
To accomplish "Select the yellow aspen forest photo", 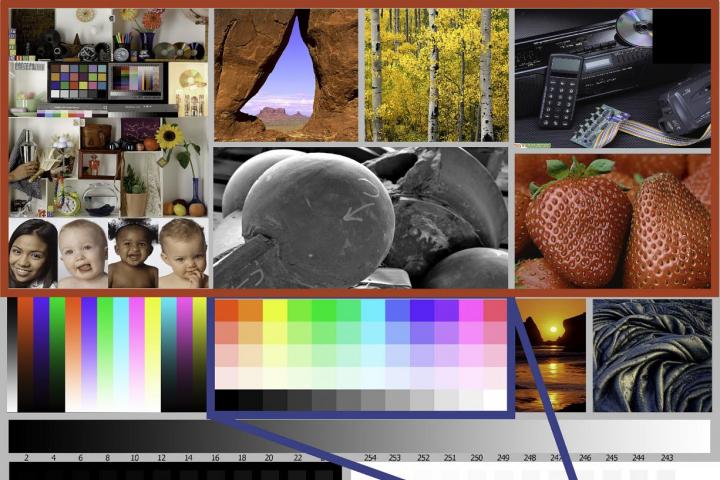I will click(437, 75).
